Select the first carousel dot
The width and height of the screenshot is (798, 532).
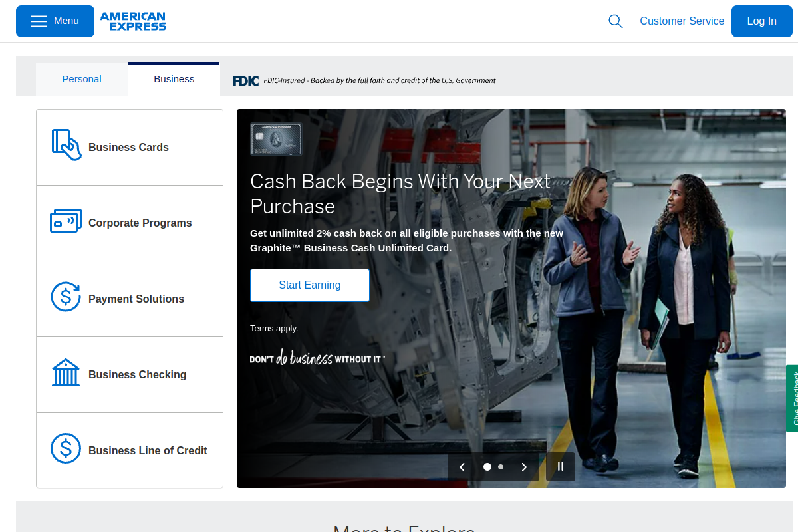click(487, 467)
